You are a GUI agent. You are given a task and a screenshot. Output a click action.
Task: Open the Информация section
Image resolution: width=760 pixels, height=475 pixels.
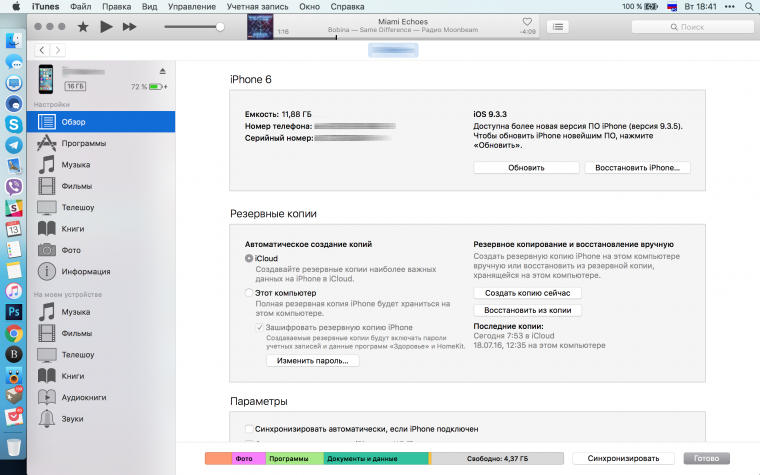click(x=101, y=271)
